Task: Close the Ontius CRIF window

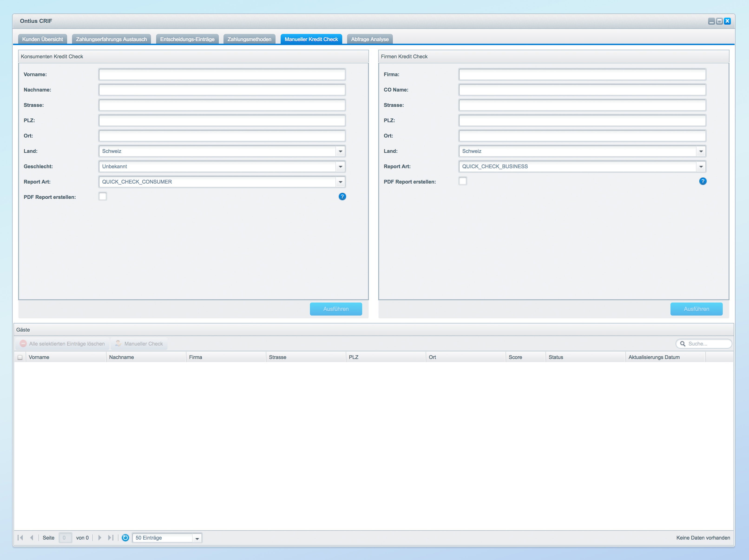Action: click(727, 21)
